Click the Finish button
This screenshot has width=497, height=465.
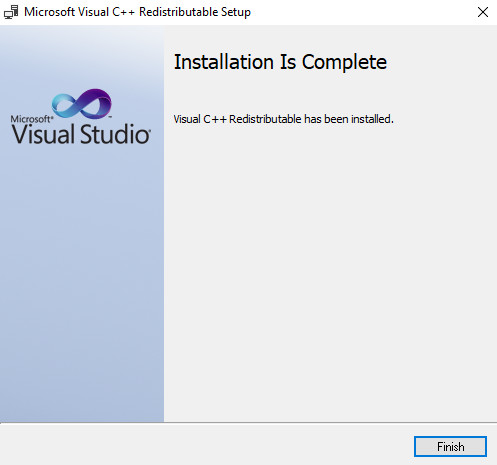pos(450,446)
